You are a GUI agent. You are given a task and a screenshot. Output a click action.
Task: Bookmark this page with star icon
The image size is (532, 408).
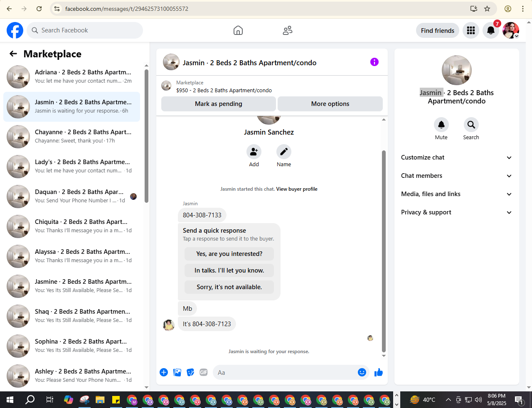pyautogui.click(x=487, y=9)
